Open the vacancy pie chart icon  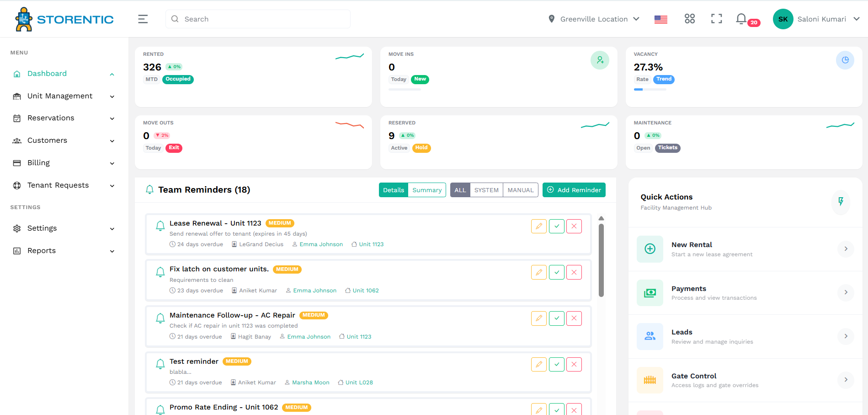[845, 60]
